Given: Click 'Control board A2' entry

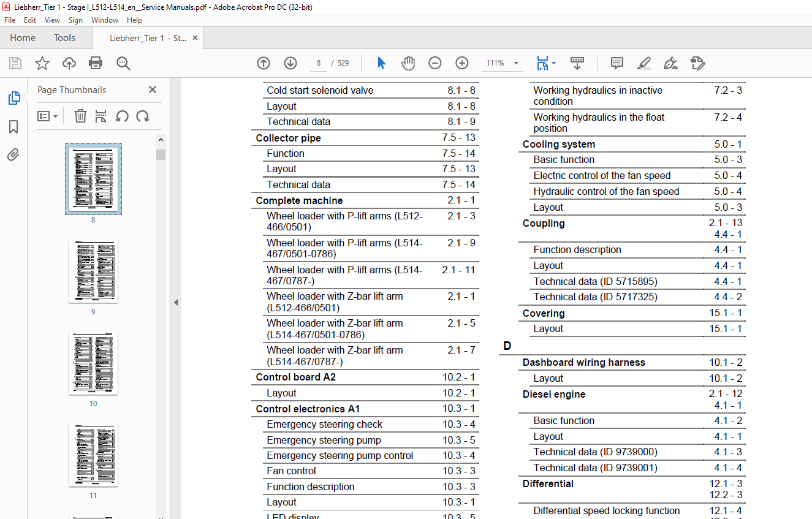Looking at the screenshot, I should coord(295,377).
